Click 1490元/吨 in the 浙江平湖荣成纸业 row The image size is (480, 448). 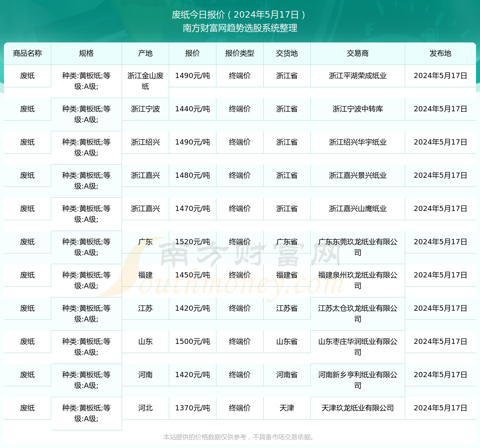[x=192, y=76]
